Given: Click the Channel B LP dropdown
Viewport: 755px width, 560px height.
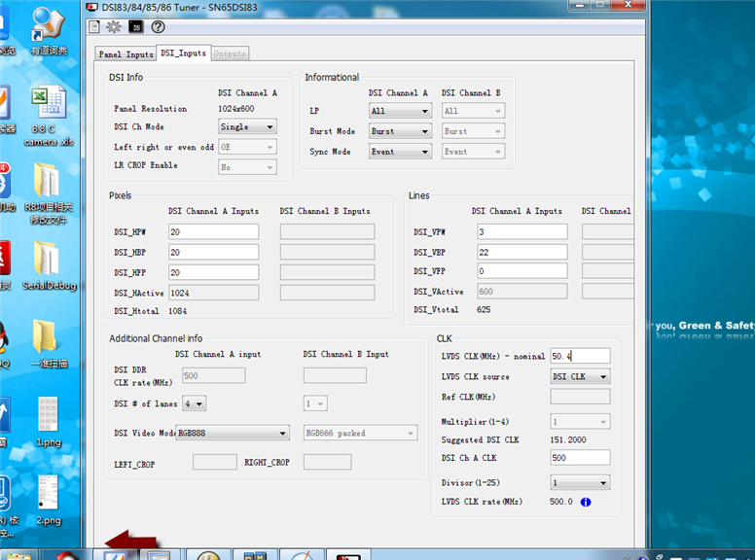Looking at the screenshot, I should (473, 111).
